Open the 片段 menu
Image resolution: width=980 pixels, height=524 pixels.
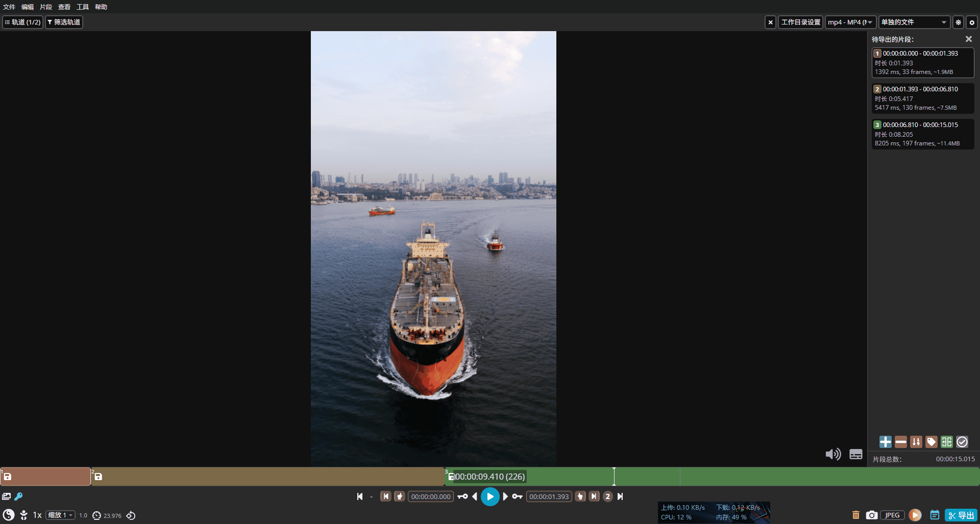click(46, 7)
